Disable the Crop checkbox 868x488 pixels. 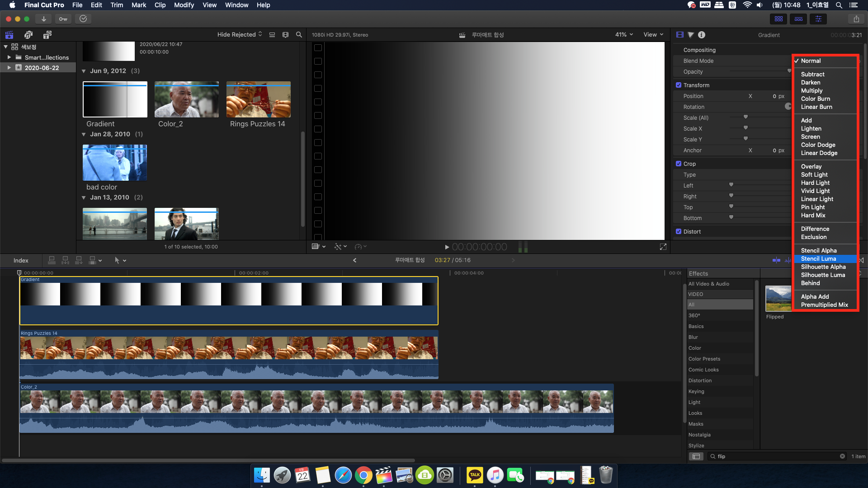(679, 164)
